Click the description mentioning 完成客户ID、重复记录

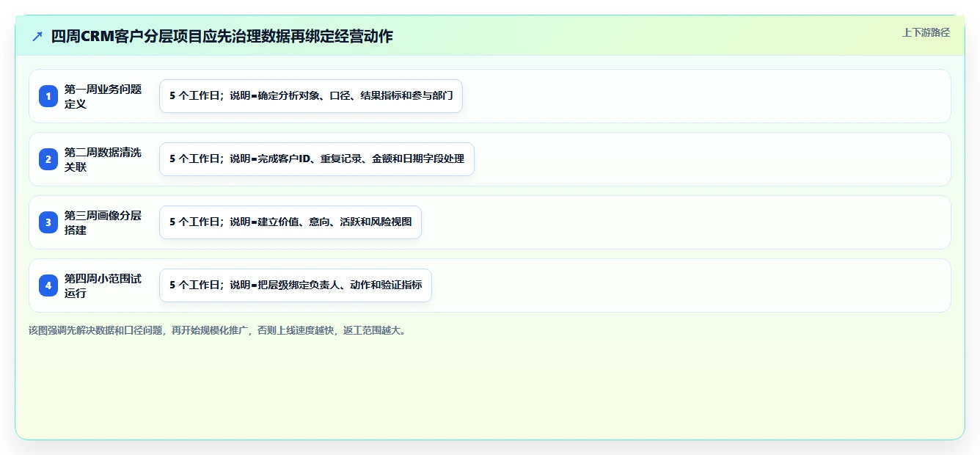[317, 159]
